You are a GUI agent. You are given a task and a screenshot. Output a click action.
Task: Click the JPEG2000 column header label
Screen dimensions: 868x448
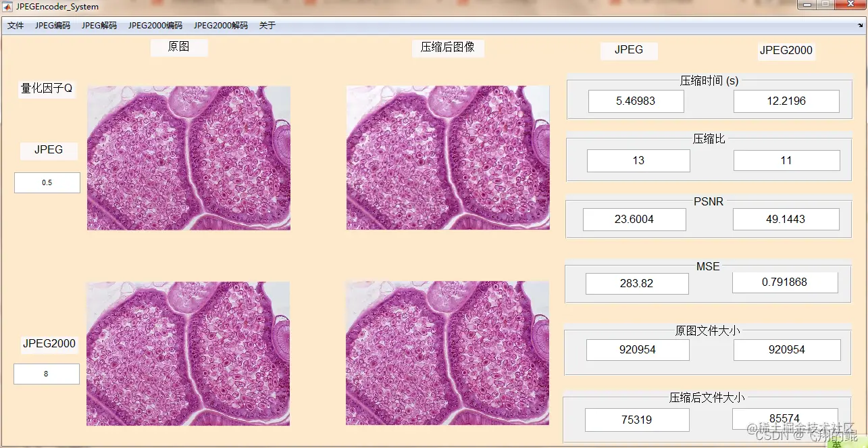point(786,51)
